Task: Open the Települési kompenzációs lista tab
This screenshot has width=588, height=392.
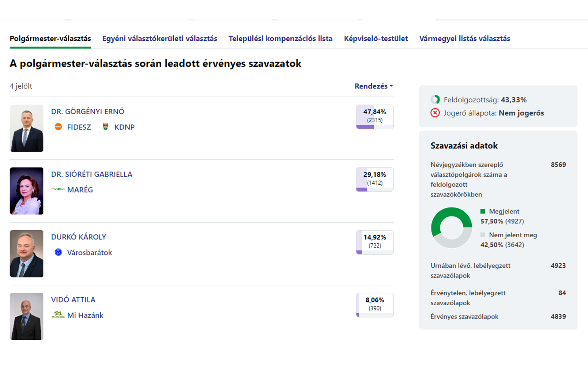Action: (280, 39)
